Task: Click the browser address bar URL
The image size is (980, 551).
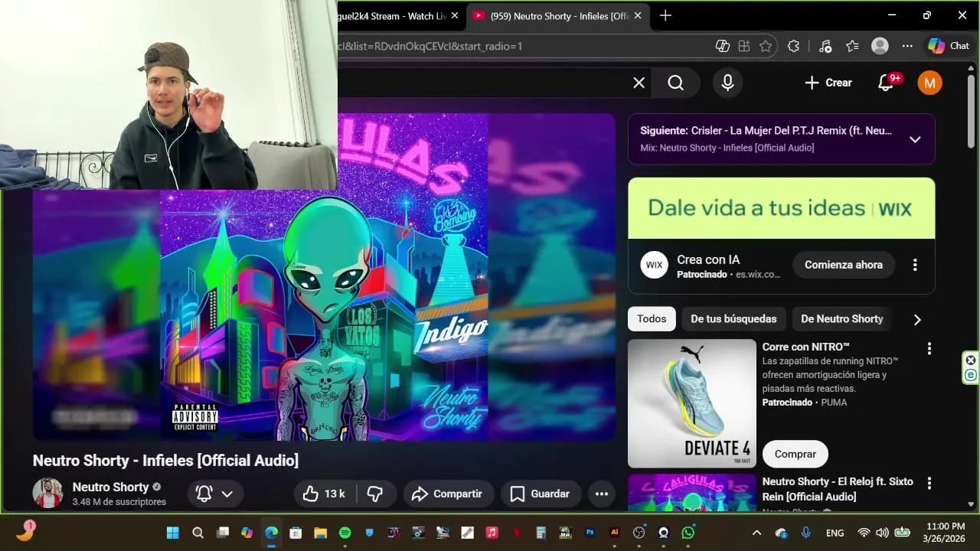Action: pyautogui.click(x=430, y=46)
